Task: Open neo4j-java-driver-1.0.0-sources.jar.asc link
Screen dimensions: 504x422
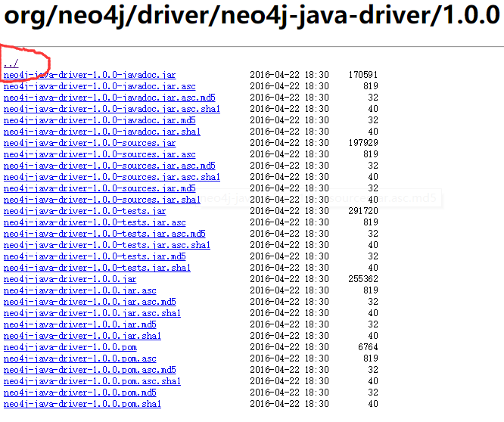Action: (x=100, y=154)
